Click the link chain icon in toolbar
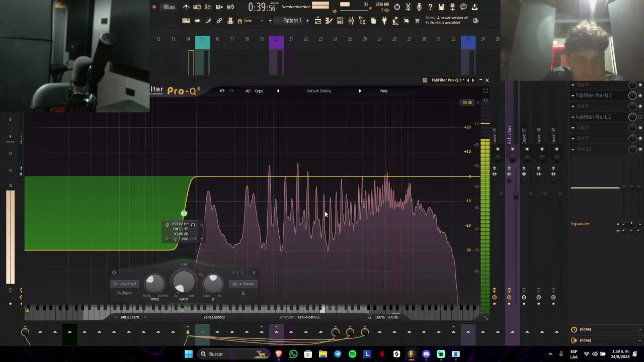This screenshot has width=644, height=362. 219,21
